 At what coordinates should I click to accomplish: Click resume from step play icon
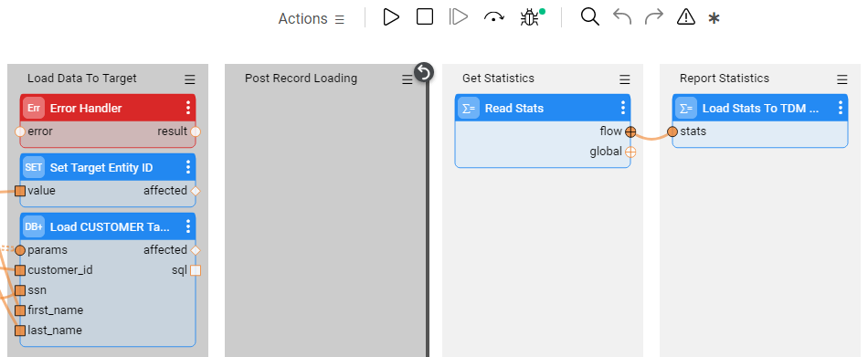point(459,17)
